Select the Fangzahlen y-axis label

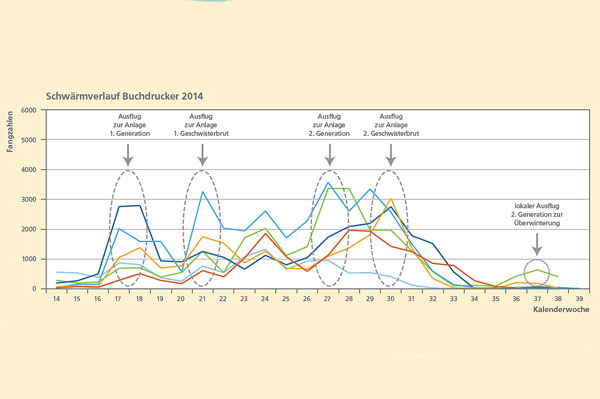(x=10, y=132)
